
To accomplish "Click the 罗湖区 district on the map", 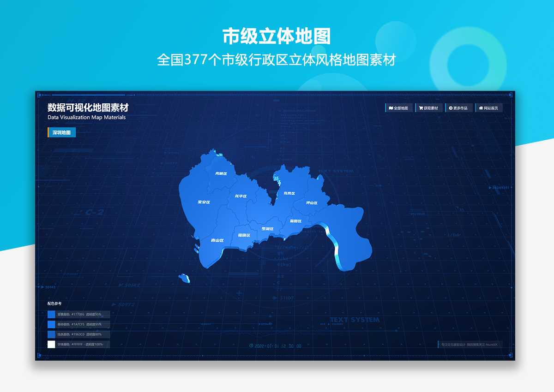I will coord(267,229).
